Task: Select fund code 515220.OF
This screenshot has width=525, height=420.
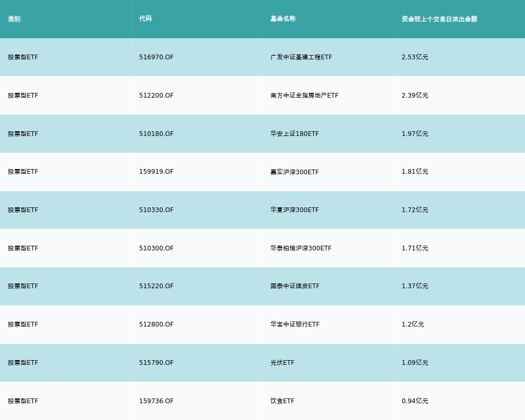Action: (x=156, y=286)
